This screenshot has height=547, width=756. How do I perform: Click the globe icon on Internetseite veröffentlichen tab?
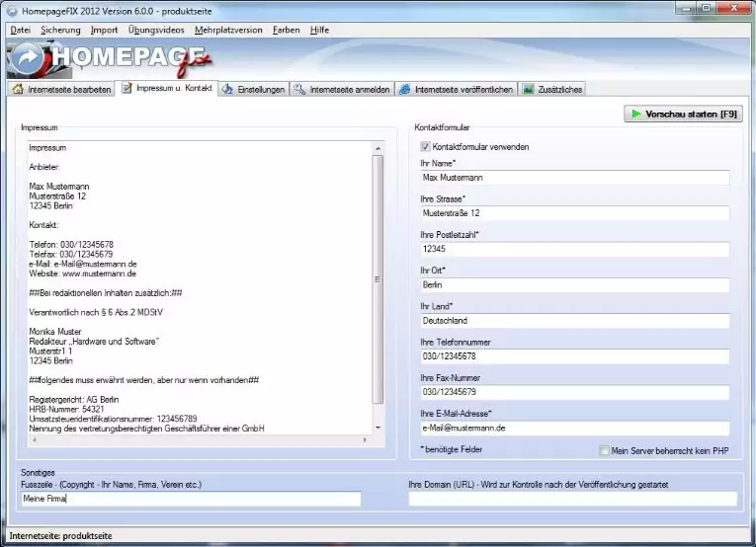click(x=405, y=89)
